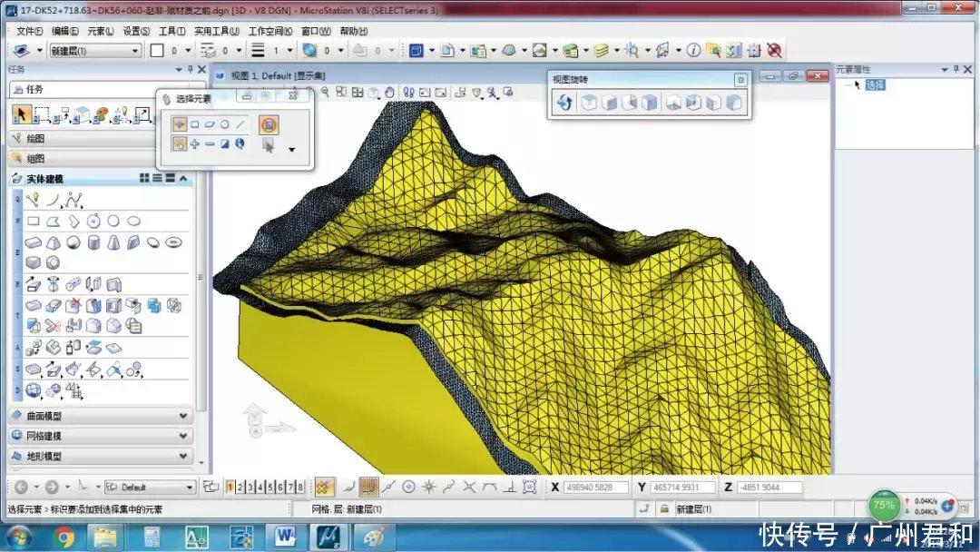Expand the 地形模型 task group
The height and width of the screenshot is (552, 980).
(183, 456)
